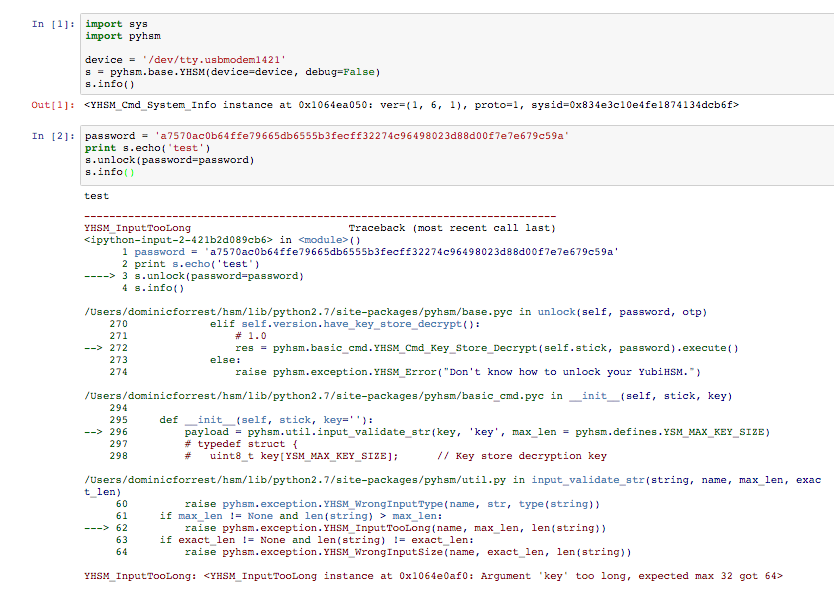
Task: Click the 'In [2]:' prompt label
Action: (53, 136)
